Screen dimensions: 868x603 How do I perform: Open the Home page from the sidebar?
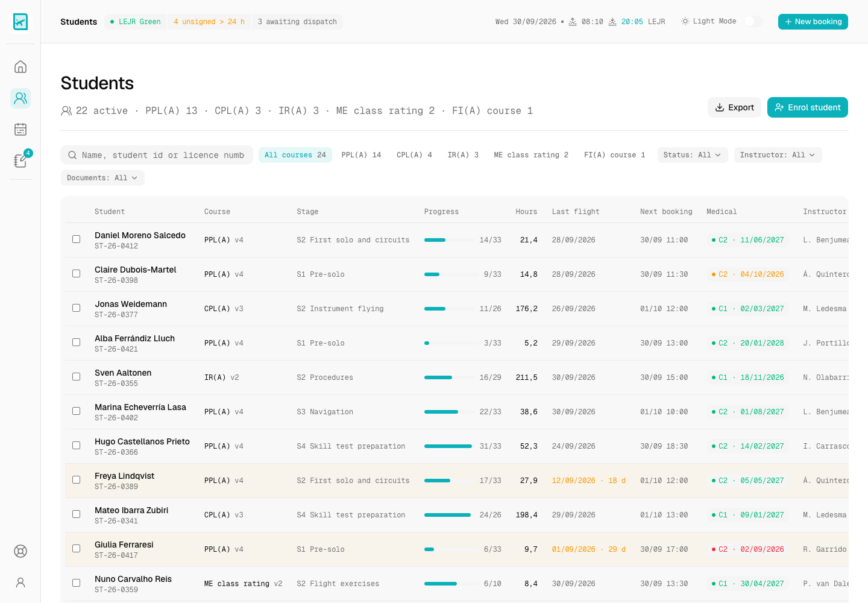(20, 66)
